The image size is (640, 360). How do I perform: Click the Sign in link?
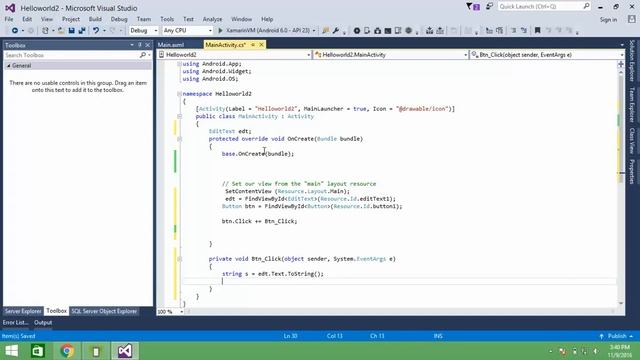(x=608, y=20)
